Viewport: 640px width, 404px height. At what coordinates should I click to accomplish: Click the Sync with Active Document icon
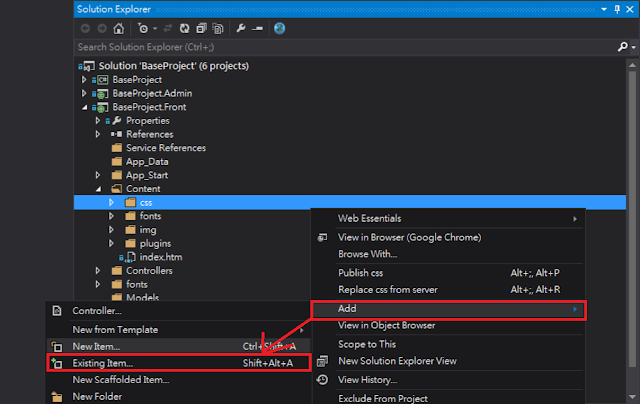point(168,29)
